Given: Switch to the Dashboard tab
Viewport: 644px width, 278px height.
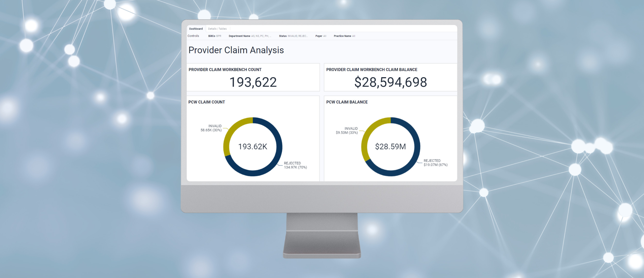Looking at the screenshot, I should tap(196, 29).
